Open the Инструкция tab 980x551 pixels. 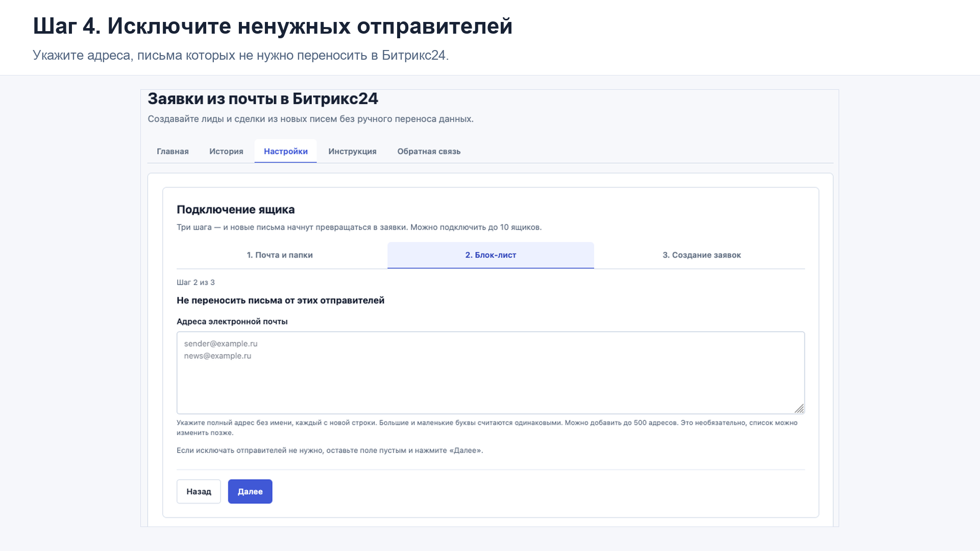(x=352, y=152)
